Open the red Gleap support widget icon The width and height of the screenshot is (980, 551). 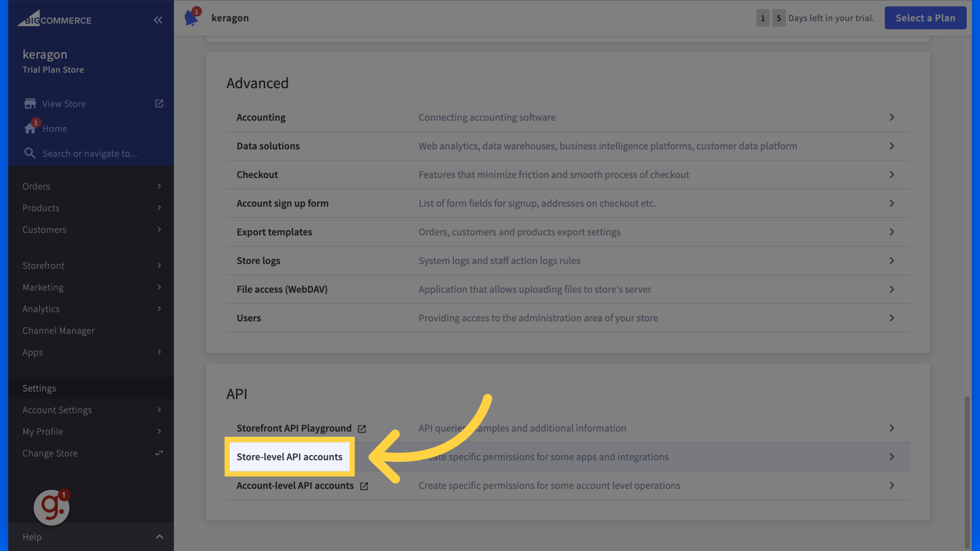[x=51, y=507]
